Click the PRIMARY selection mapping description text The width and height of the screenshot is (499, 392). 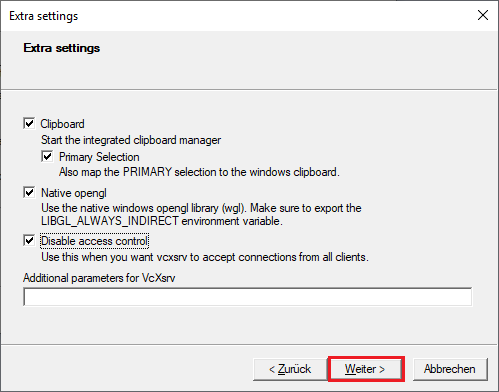click(x=199, y=172)
